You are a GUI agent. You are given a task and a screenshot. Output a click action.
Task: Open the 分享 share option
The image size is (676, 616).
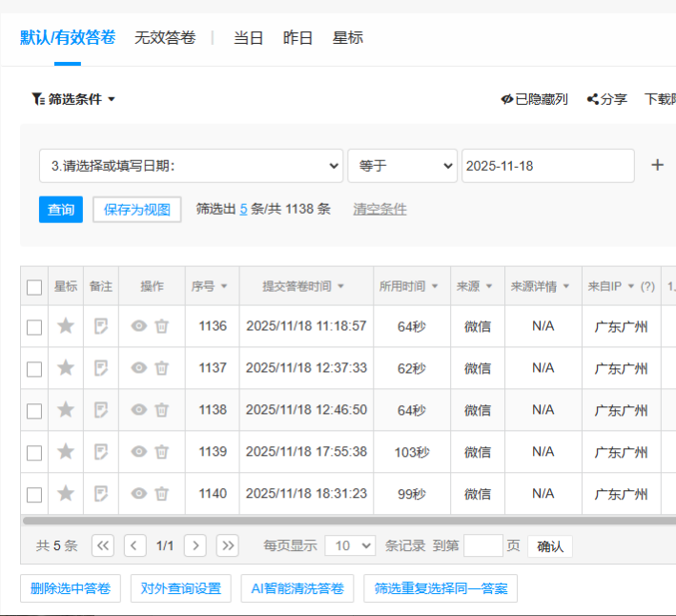click(607, 99)
